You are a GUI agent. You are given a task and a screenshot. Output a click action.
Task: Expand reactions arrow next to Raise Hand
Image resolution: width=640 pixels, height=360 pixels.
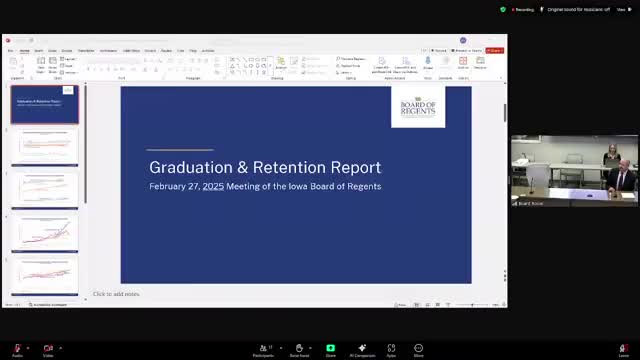coord(310,348)
